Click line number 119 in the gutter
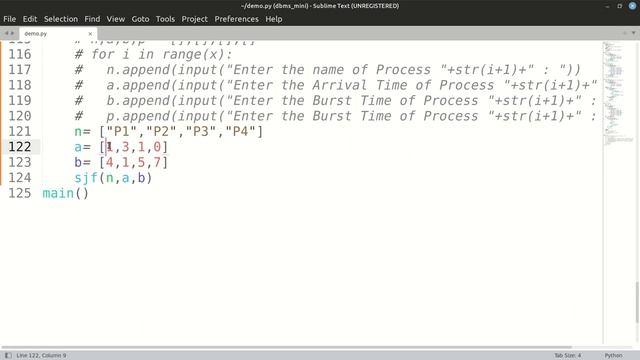Screen dimensions: 640x360 (x=20, y=101)
